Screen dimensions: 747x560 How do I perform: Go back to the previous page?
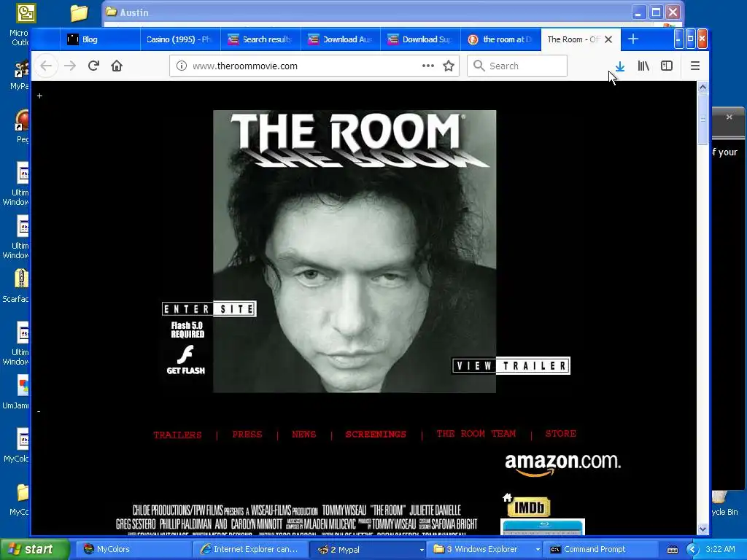(x=46, y=66)
